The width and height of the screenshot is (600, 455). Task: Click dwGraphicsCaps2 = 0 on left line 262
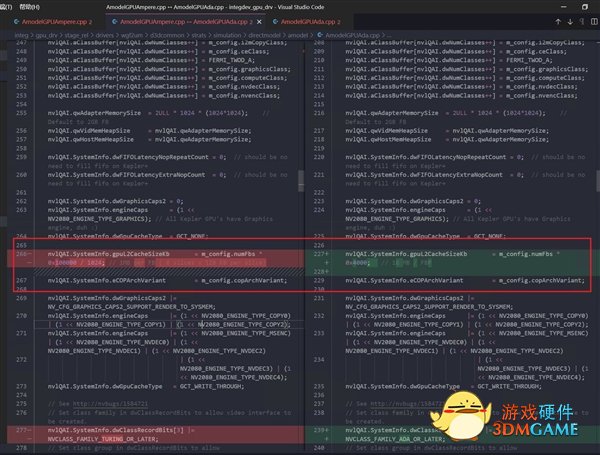pos(147,201)
